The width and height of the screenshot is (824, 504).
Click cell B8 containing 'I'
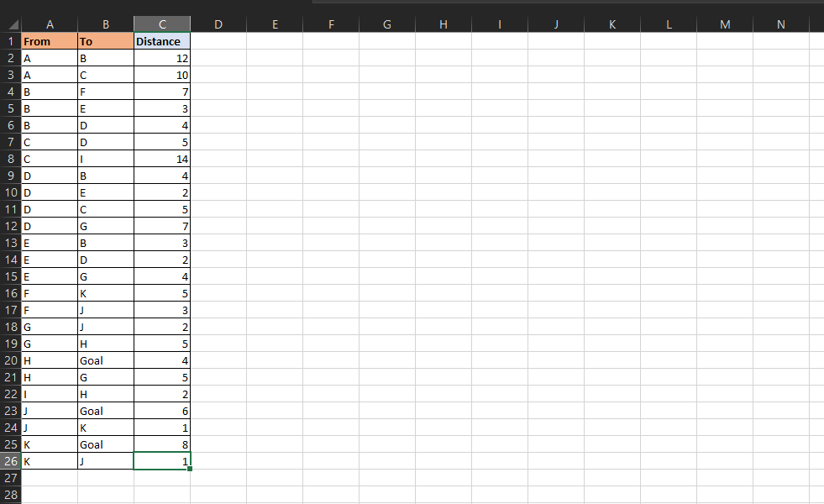[x=105, y=159]
